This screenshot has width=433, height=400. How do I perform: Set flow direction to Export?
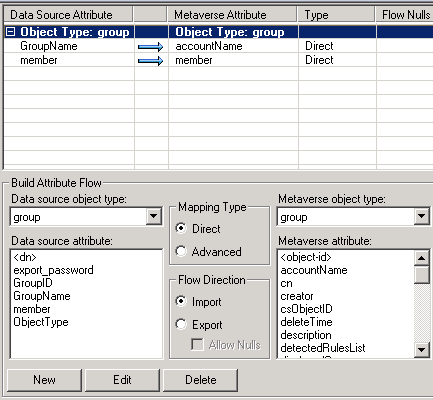pyautogui.click(x=181, y=324)
